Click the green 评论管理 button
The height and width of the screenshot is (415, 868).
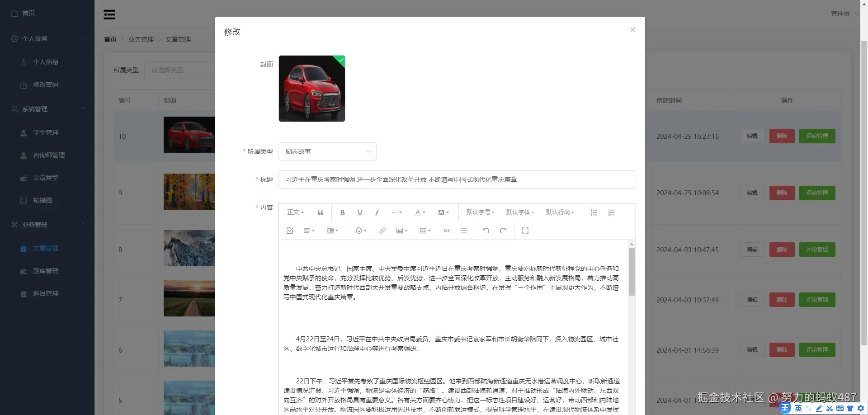[817, 136]
